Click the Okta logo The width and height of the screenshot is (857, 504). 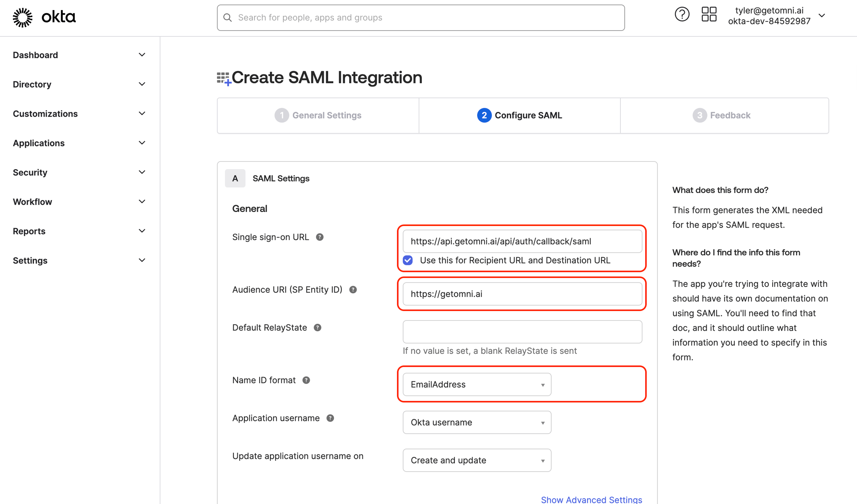(44, 17)
